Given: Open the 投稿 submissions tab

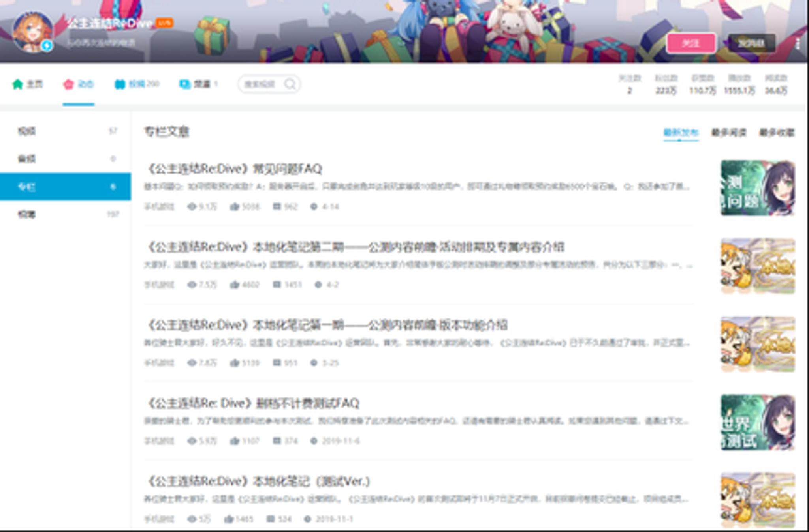Looking at the screenshot, I should (137, 84).
